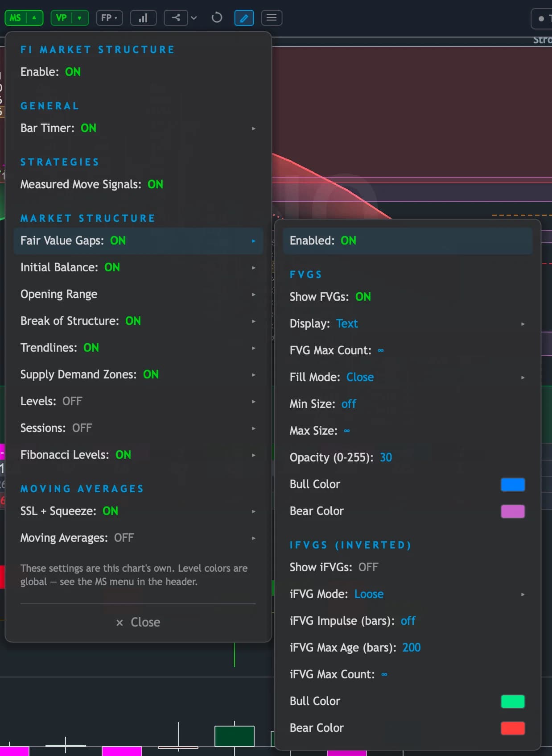Click the bar chart icon in toolbar
The image size is (552, 756).
click(143, 18)
